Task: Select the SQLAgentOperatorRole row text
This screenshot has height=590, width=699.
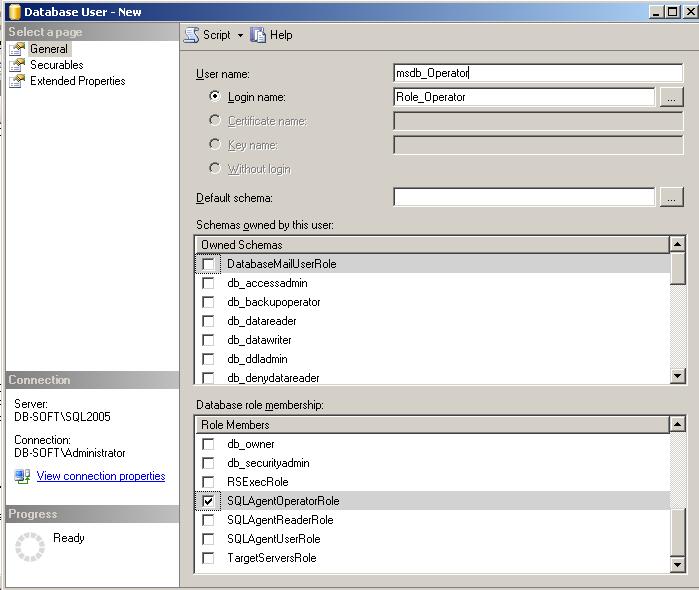Action: (x=283, y=501)
